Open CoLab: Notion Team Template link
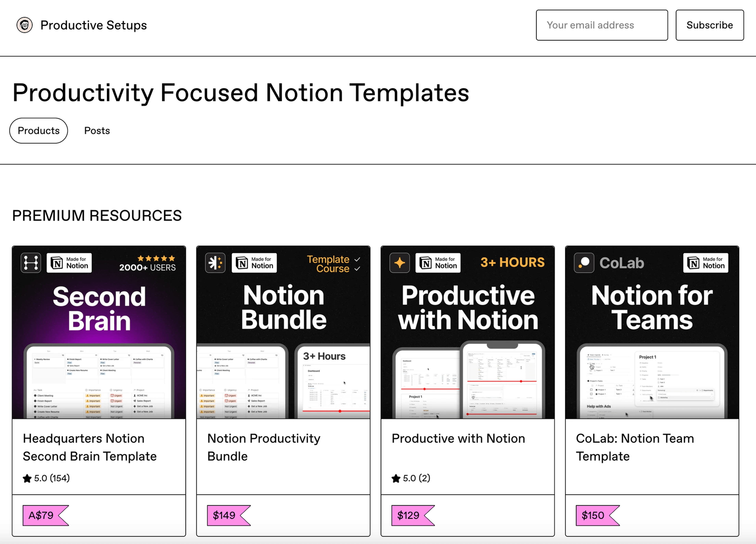756x544 pixels. 635,447
